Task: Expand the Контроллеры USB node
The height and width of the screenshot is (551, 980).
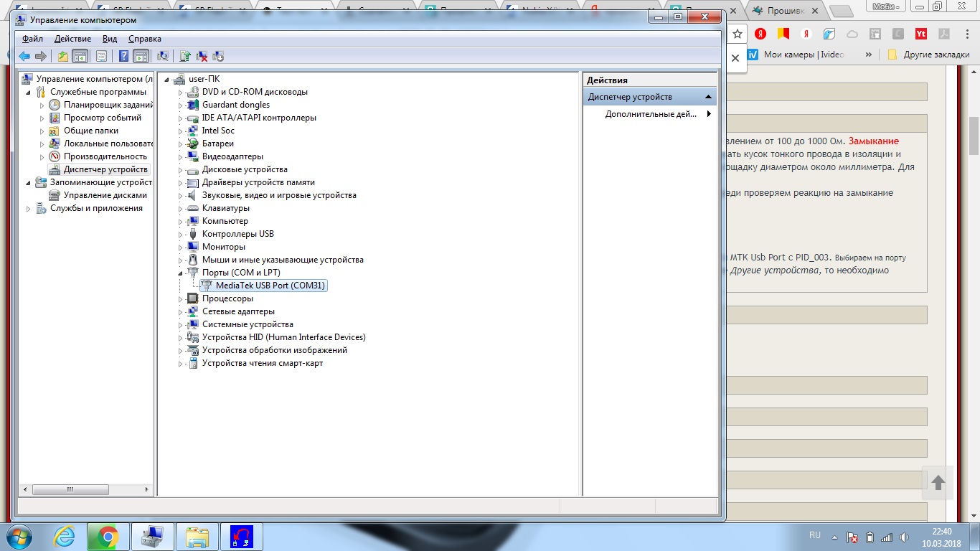Action: (x=181, y=235)
